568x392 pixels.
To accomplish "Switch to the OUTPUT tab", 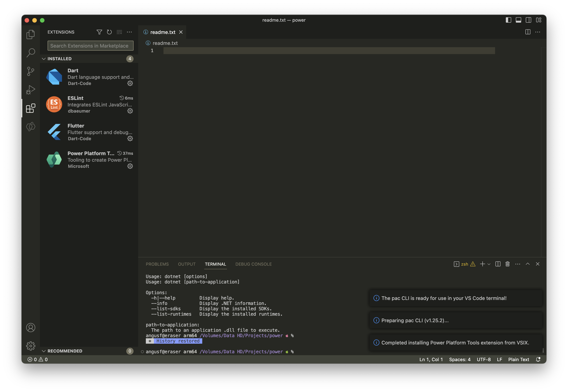I will pyautogui.click(x=187, y=264).
